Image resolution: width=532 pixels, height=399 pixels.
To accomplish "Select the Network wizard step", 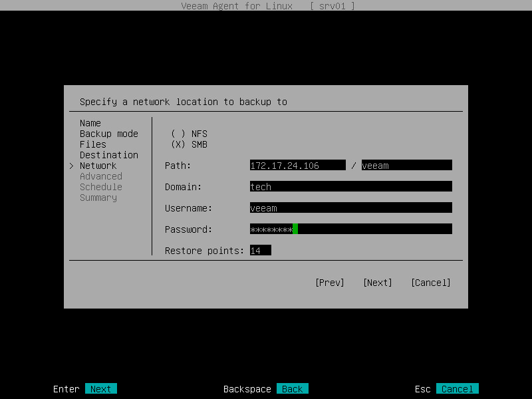I will [x=98, y=166].
